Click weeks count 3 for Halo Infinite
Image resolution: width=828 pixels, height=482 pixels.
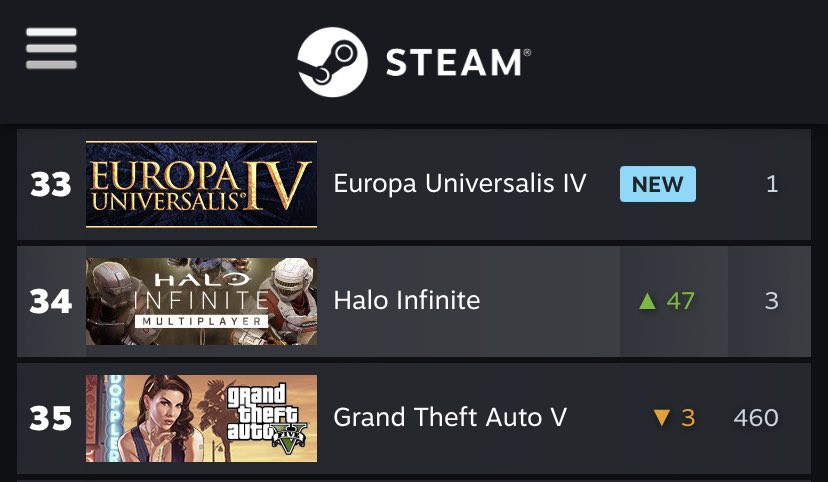[x=771, y=301]
